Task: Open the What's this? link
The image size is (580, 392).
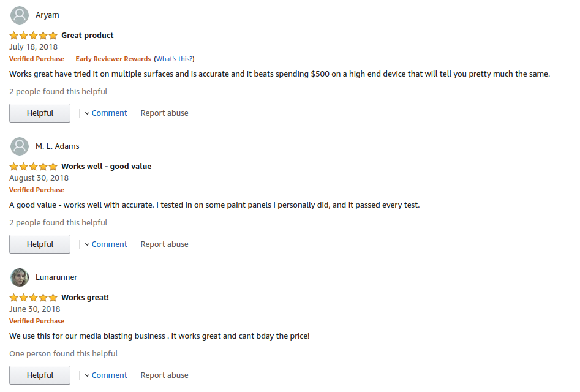Action: [174, 59]
